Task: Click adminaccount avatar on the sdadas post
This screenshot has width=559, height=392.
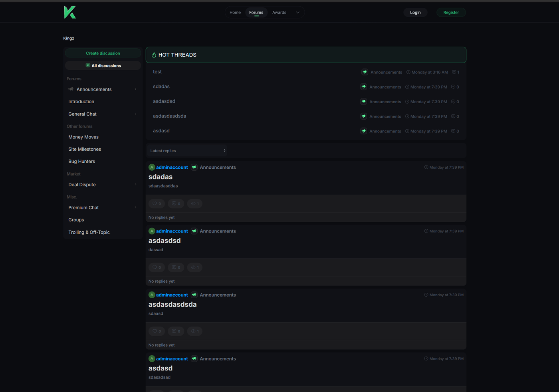Action: (152, 167)
